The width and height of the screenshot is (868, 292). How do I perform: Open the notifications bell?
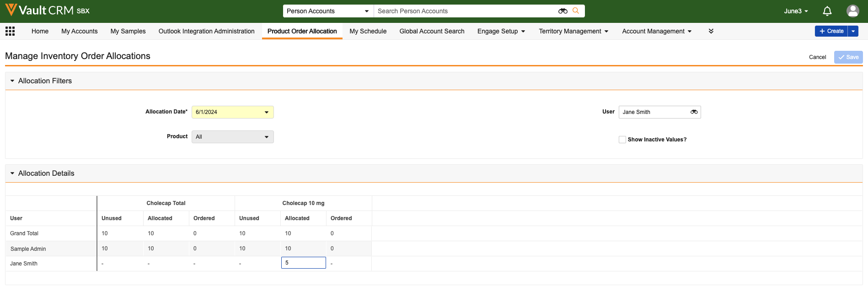tap(827, 11)
